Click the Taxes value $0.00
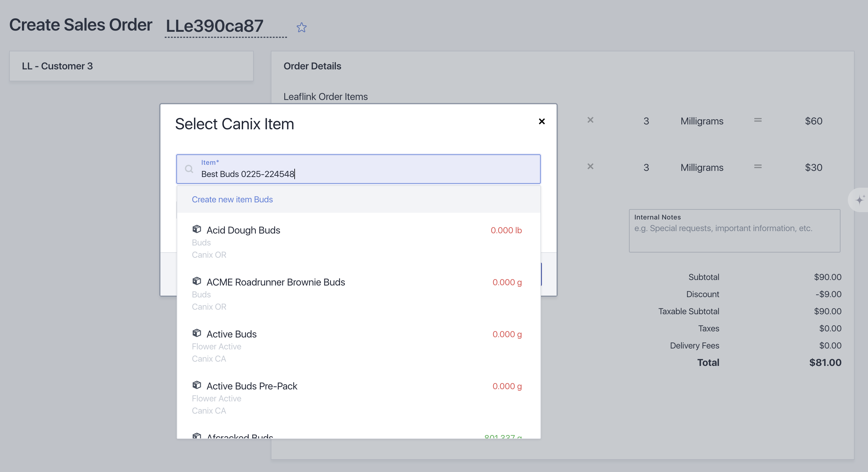868x472 pixels. pos(830,328)
